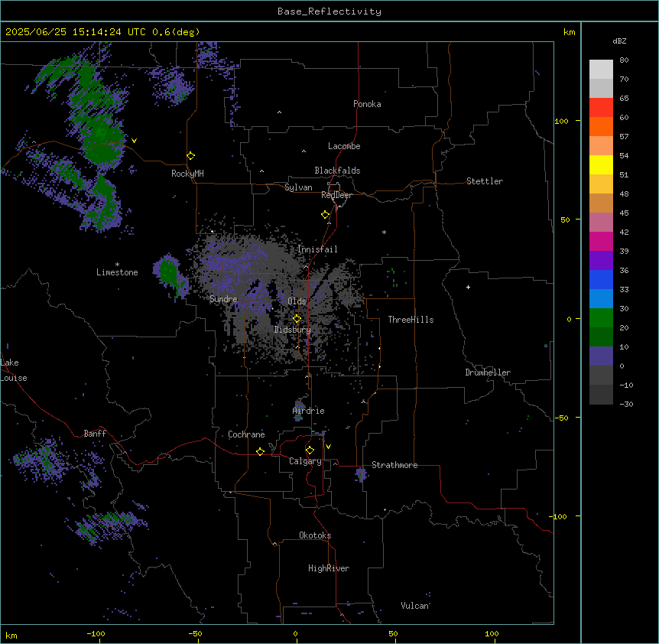Click the Sylvan label on the map
Image resolution: width=659 pixels, height=644 pixels.
click(x=298, y=187)
